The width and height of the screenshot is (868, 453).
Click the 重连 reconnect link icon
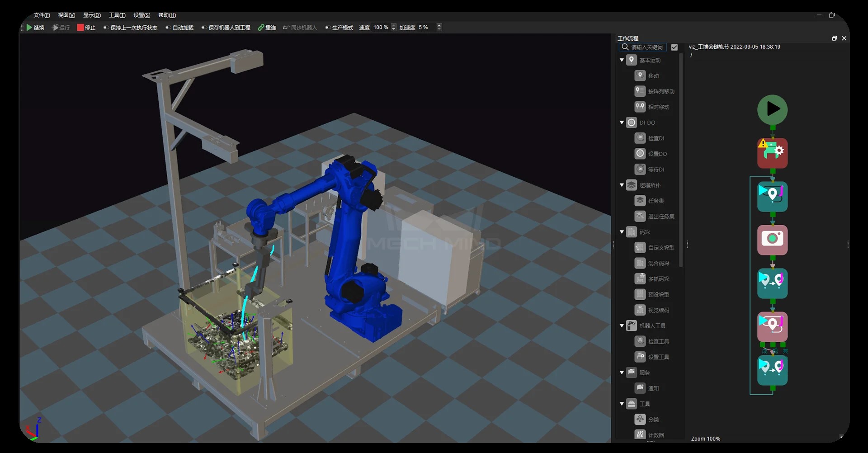pos(261,28)
